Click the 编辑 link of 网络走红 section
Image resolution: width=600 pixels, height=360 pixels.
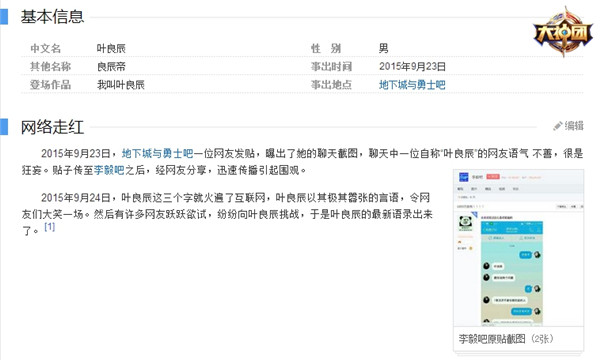[x=574, y=126]
